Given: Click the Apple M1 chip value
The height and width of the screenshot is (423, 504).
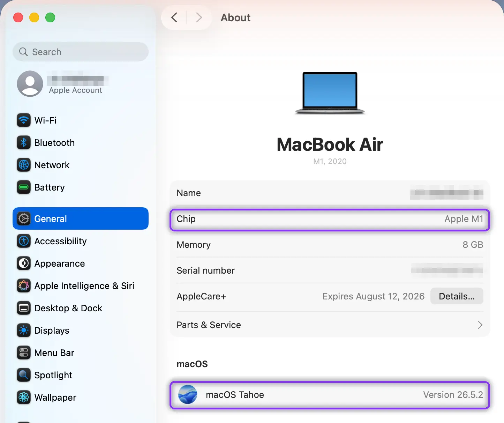Looking at the screenshot, I should (x=464, y=219).
